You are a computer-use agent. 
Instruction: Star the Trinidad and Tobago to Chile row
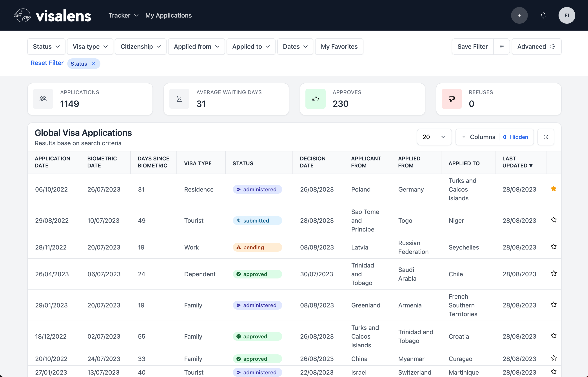[554, 273]
